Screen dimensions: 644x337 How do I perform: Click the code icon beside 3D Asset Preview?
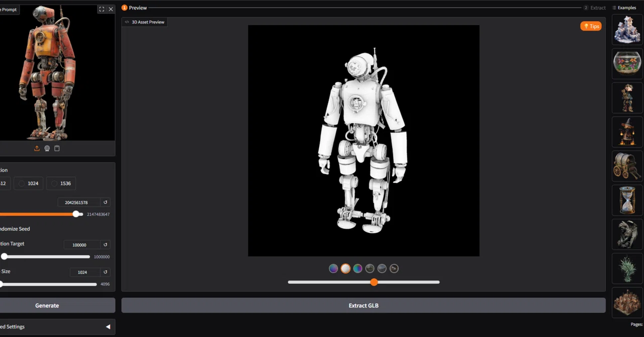127,22
